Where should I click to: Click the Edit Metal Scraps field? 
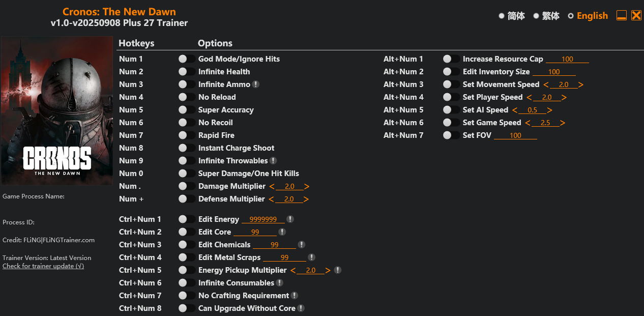(285, 257)
